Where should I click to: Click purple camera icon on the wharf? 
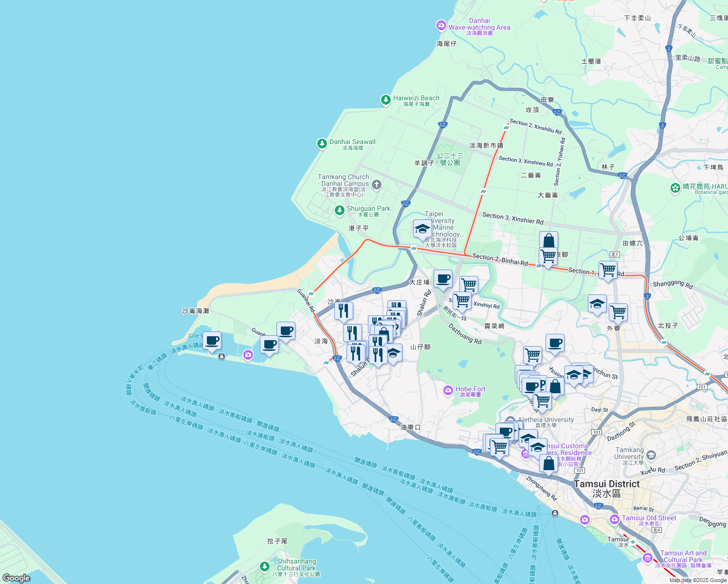coord(249,355)
